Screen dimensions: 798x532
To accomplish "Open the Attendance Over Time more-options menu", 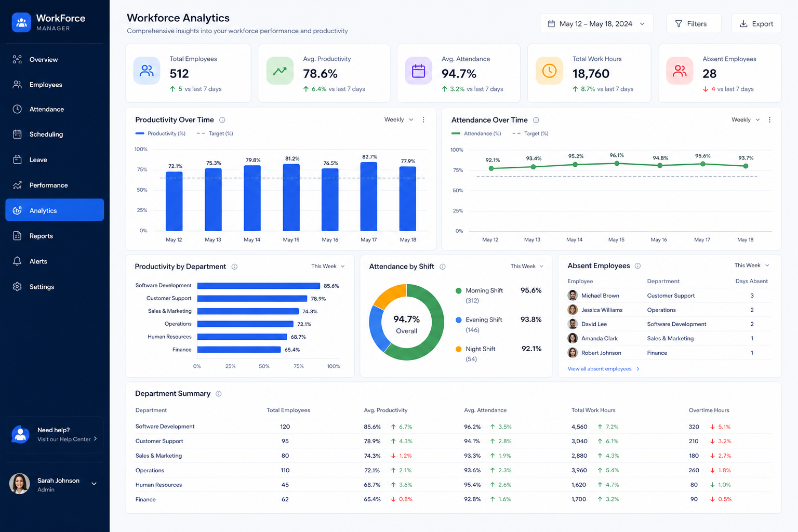I will coord(769,119).
